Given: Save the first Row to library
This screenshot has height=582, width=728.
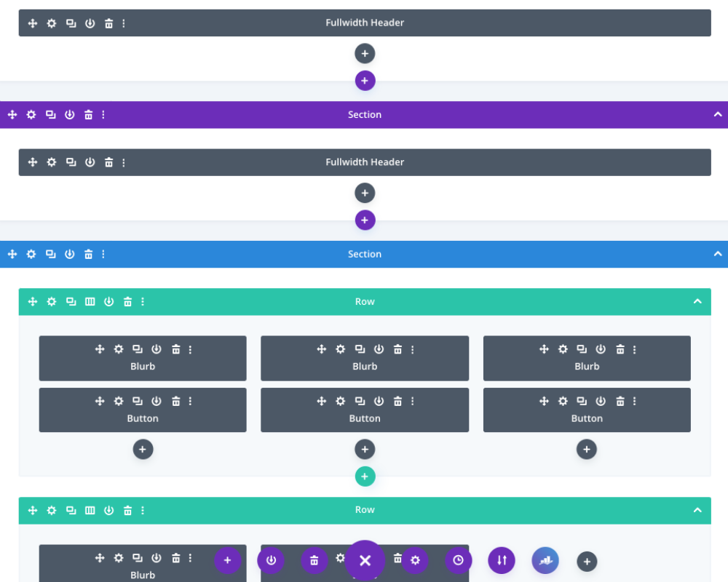Looking at the screenshot, I should pos(108,302).
